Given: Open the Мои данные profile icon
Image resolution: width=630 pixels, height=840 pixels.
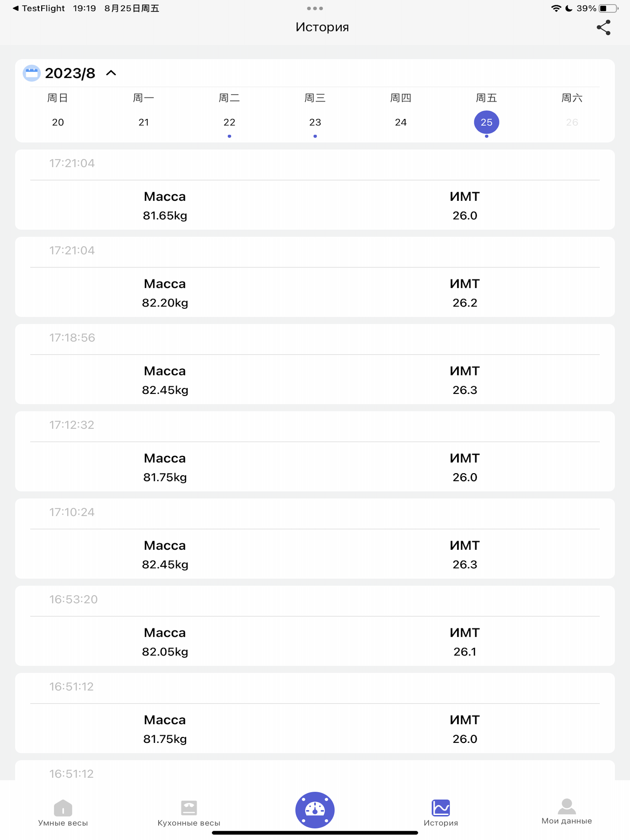Looking at the screenshot, I should coord(567,806).
